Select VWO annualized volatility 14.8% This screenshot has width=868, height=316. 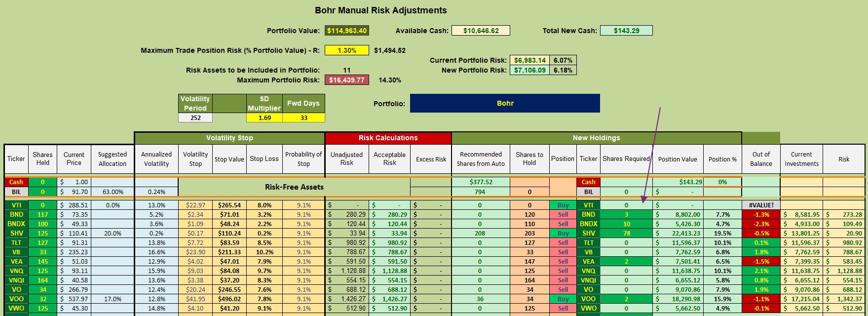pyautogui.click(x=156, y=309)
